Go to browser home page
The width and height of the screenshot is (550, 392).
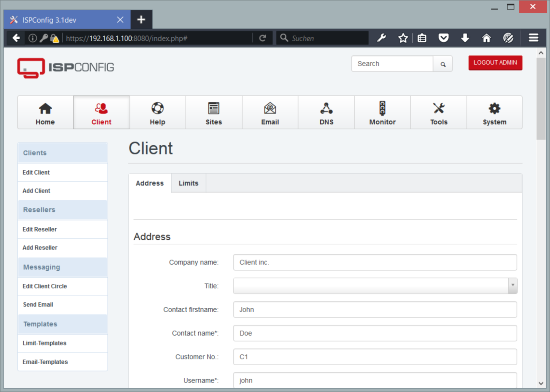[487, 38]
